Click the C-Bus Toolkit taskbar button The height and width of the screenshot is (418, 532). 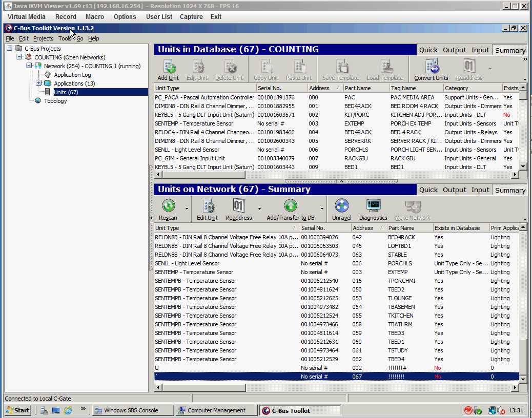point(300,410)
